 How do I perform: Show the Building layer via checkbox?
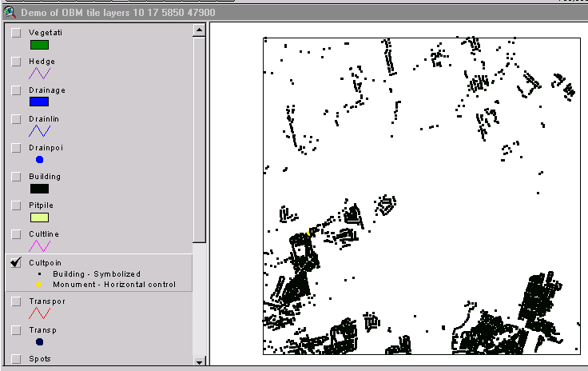point(16,177)
